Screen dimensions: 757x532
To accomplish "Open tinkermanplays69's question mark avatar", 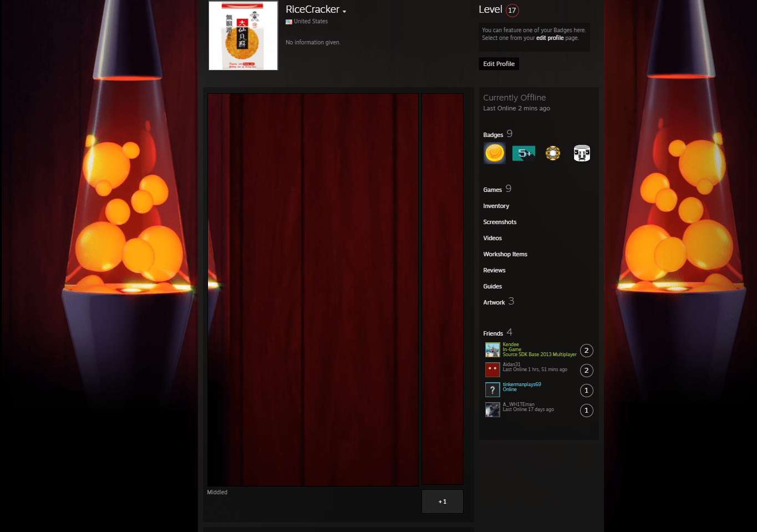I will [492, 390].
